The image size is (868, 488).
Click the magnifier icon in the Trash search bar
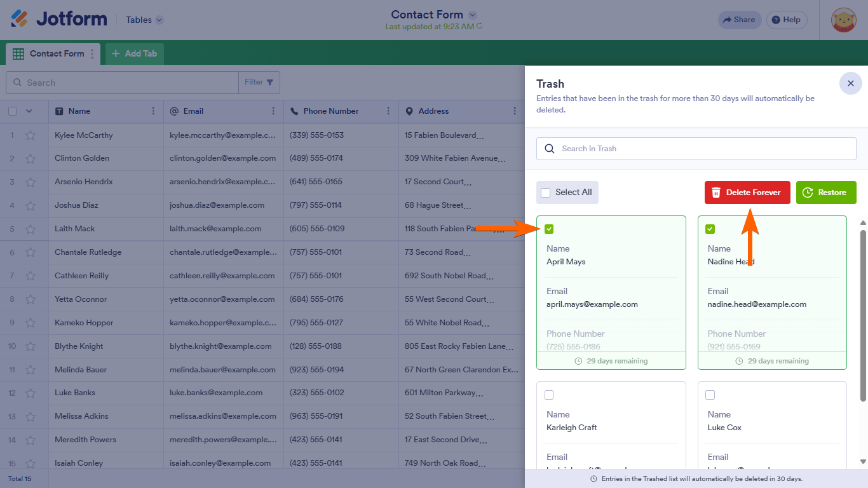(x=550, y=148)
